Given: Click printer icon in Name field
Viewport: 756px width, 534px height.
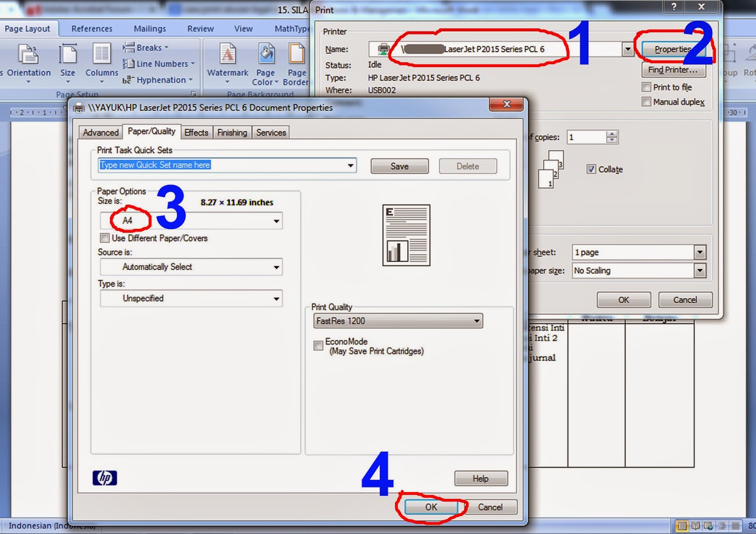Looking at the screenshot, I should coord(383,49).
